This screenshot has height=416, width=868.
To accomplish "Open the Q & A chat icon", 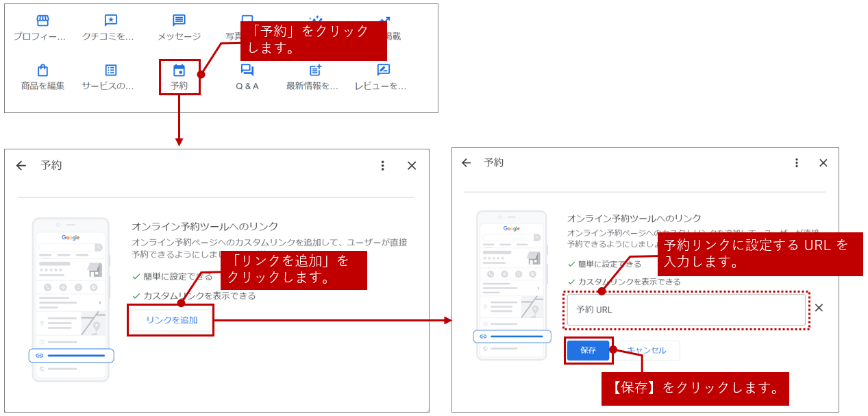I will (x=247, y=71).
